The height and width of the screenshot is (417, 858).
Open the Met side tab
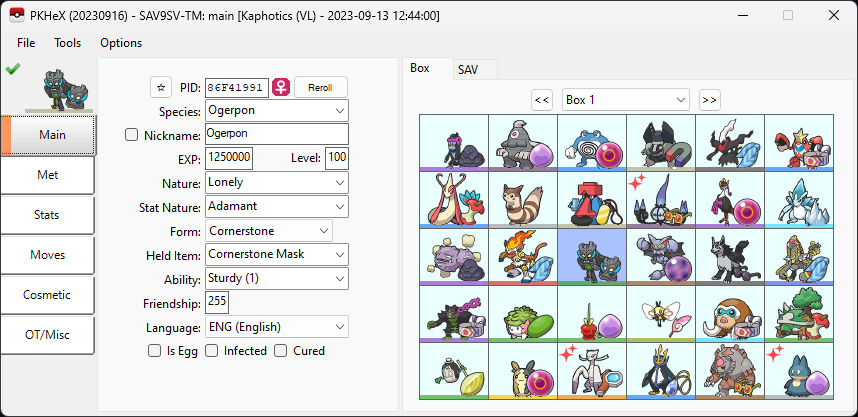48,175
